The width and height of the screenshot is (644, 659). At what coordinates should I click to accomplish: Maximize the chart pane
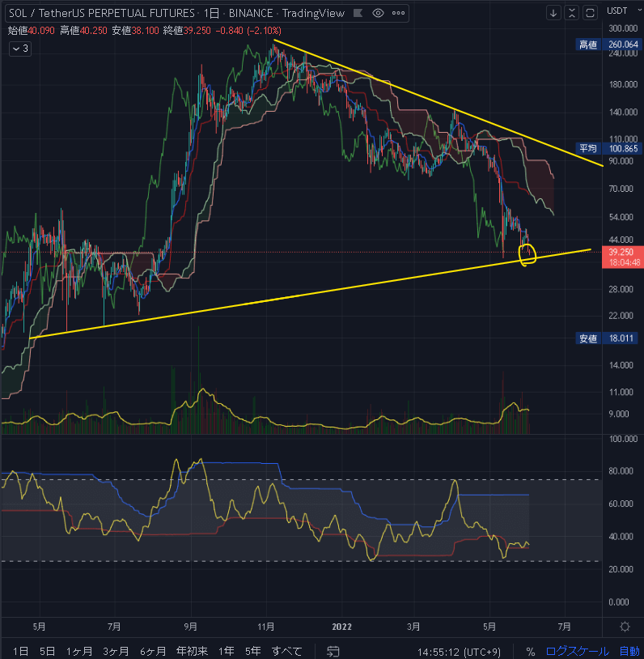pos(591,13)
